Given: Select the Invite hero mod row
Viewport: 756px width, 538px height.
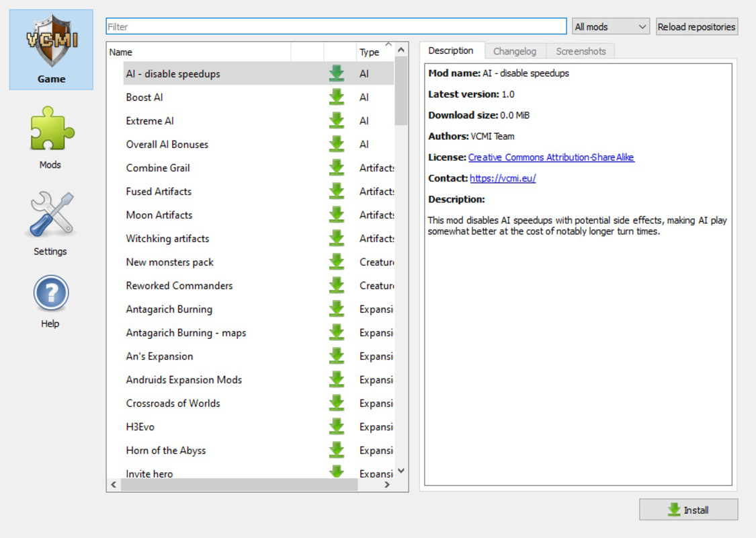Looking at the screenshot, I should coord(259,471).
